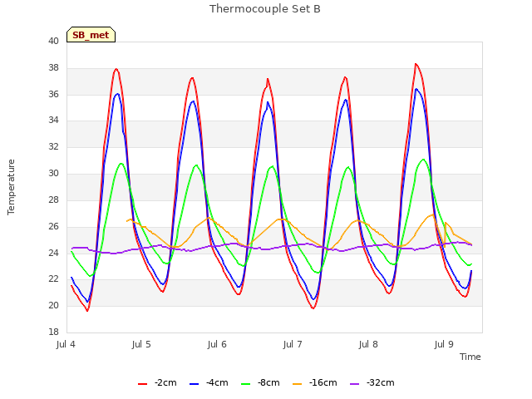Click the start of the orange -16cm line
The width and height of the screenshot is (532, 399).
[127, 221]
